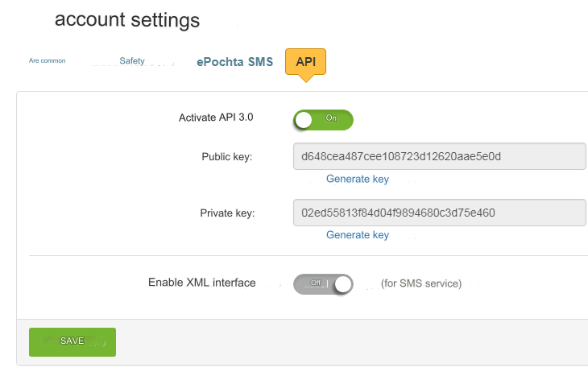Click the "Enable XML interface" label

(202, 283)
